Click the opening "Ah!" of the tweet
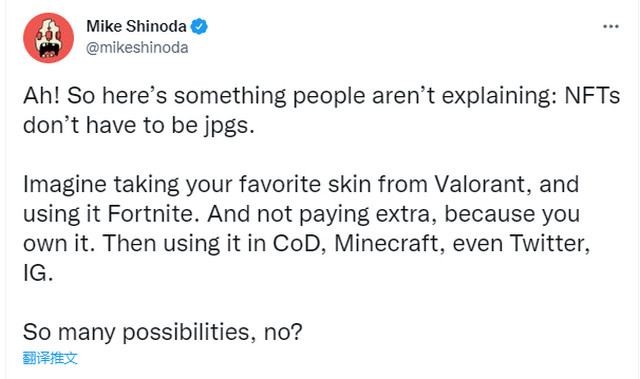This screenshot has height=379, width=640. click(x=42, y=96)
